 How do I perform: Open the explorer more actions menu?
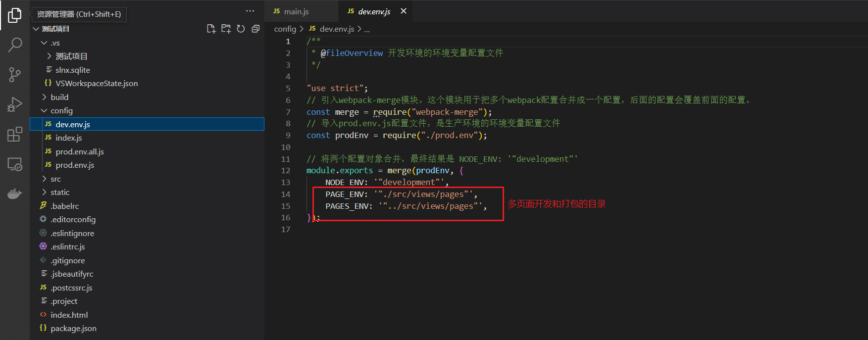pos(250,11)
